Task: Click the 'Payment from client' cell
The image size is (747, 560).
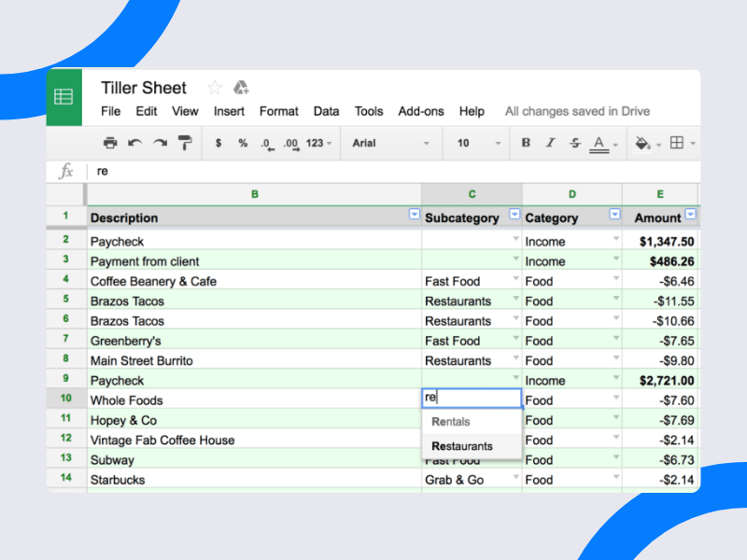Action: point(254,261)
